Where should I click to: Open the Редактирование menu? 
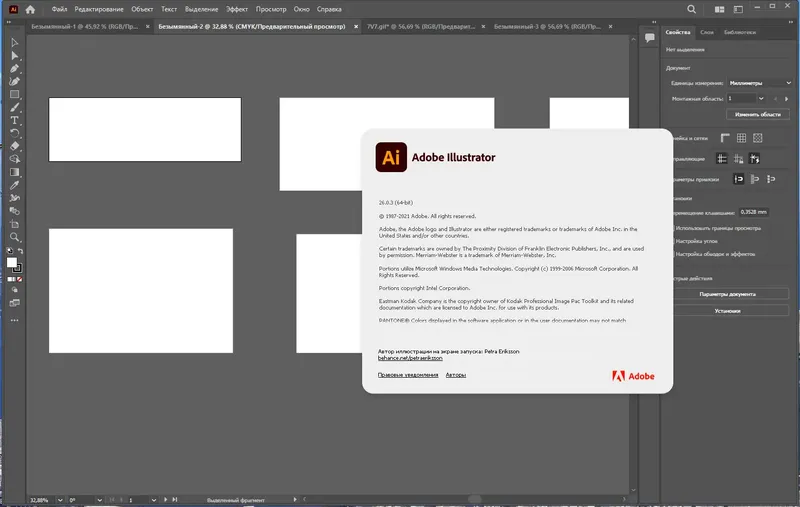pos(99,9)
